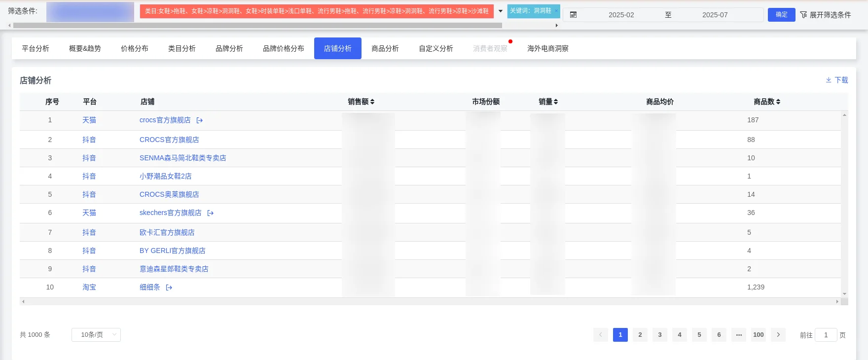The image size is (868, 360).
Task: Sort table by 商品数 sort arrows
Action: coord(778,102)
